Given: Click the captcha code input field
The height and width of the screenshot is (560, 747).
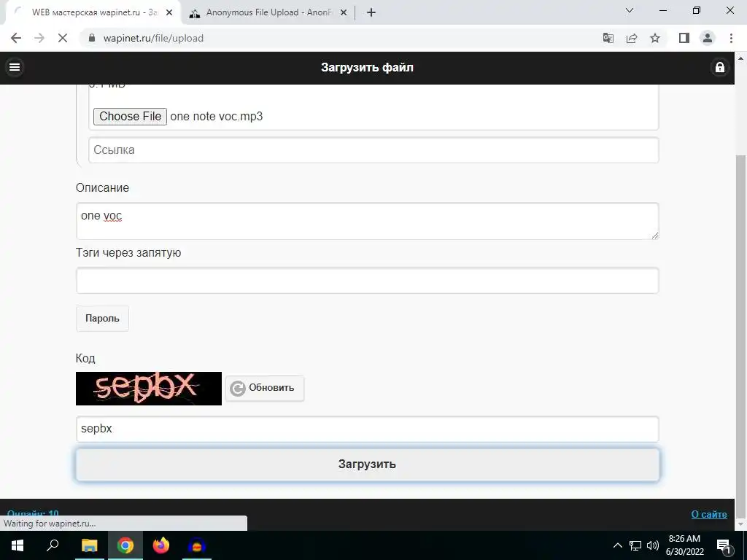Looking at the screenshot, I should 368,429.
